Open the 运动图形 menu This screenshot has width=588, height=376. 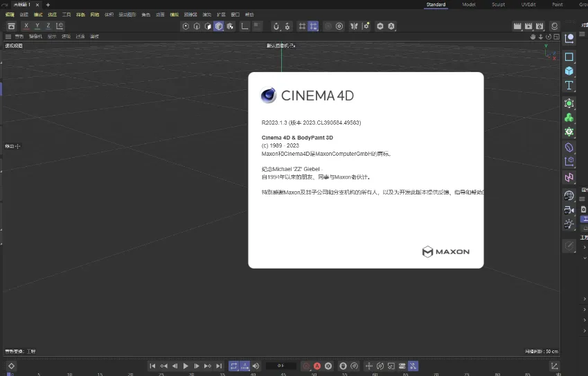point(127,15)
